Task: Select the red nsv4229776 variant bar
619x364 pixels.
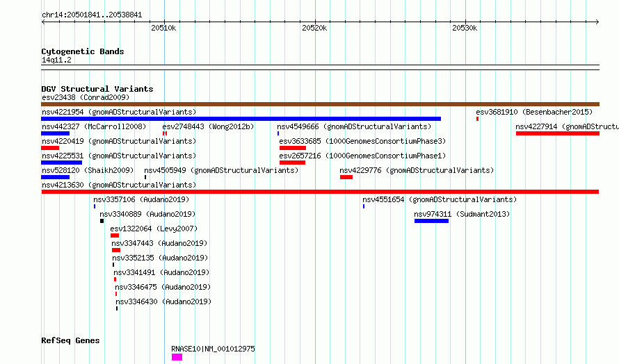Action: [x=346, y=177]
